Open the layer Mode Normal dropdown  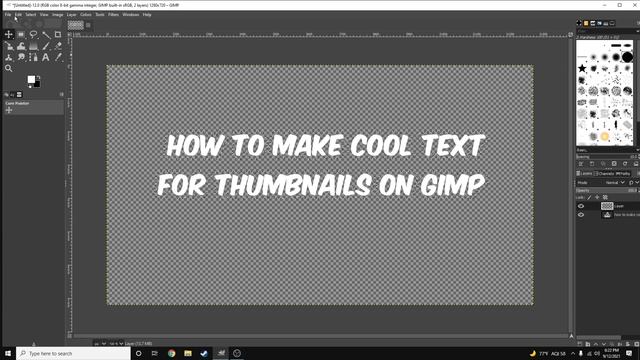tap(615, 183)
